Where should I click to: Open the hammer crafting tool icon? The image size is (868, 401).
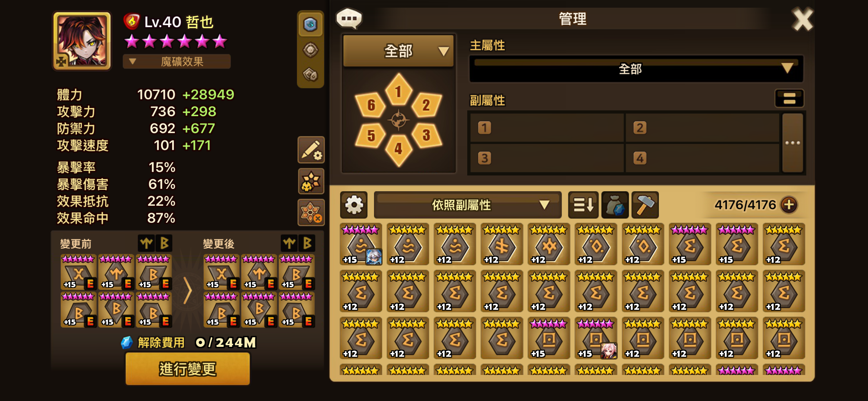[645, 205]
